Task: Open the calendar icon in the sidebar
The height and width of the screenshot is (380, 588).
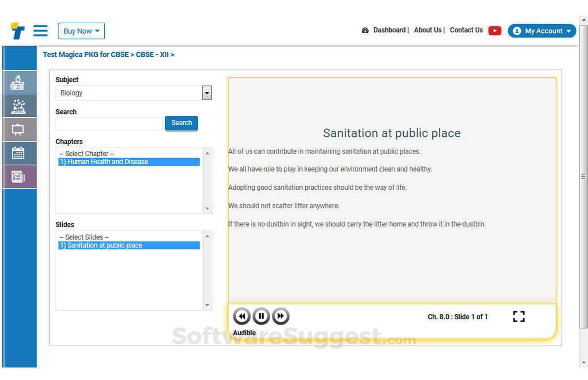Action: click(19, 153)
